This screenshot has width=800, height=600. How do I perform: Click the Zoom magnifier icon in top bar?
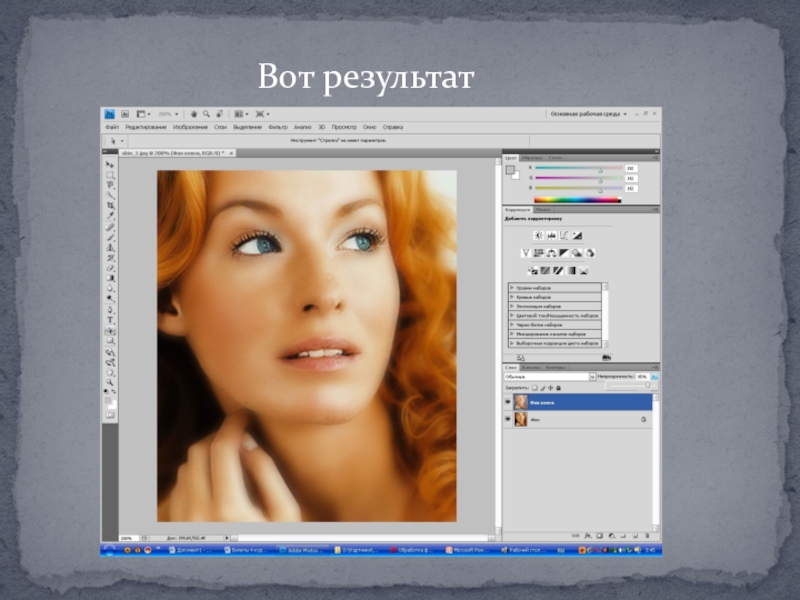coord(206,114)
